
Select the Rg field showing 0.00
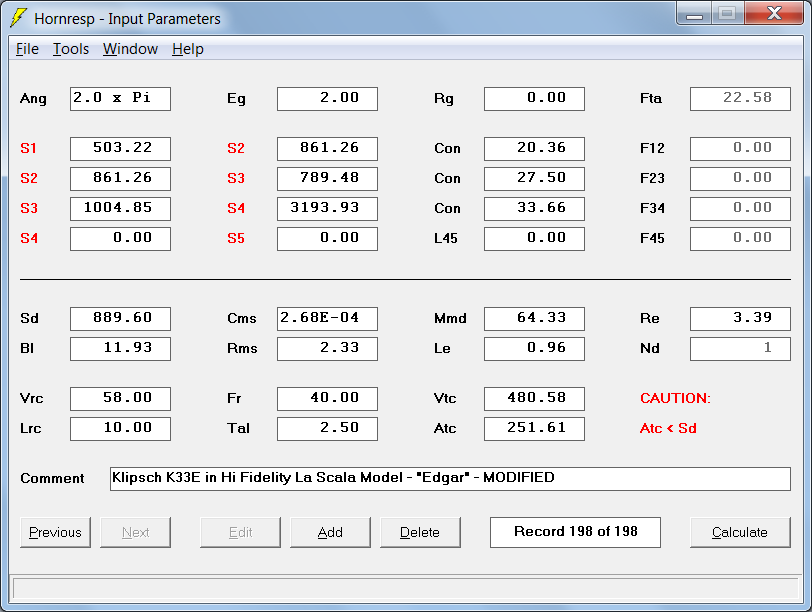(534, 98)
